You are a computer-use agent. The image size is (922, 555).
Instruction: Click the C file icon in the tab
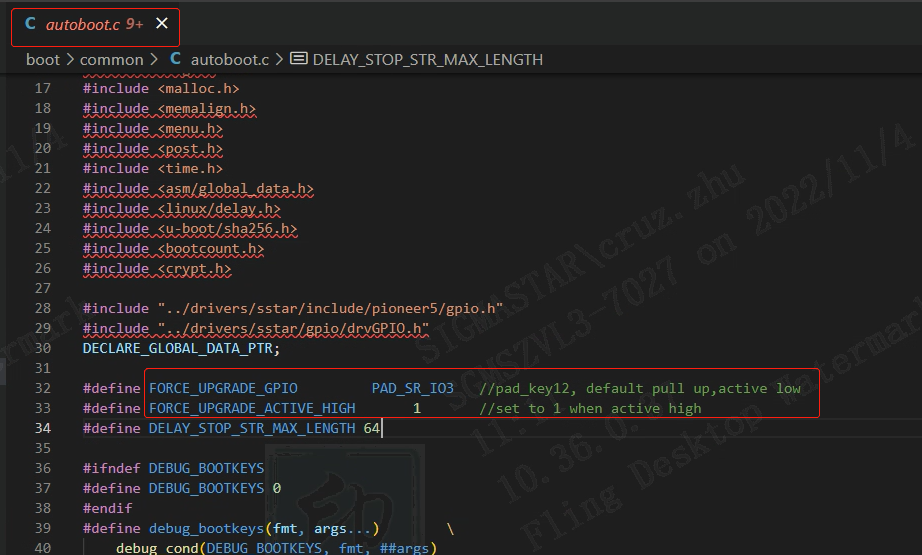coord(31,24)
